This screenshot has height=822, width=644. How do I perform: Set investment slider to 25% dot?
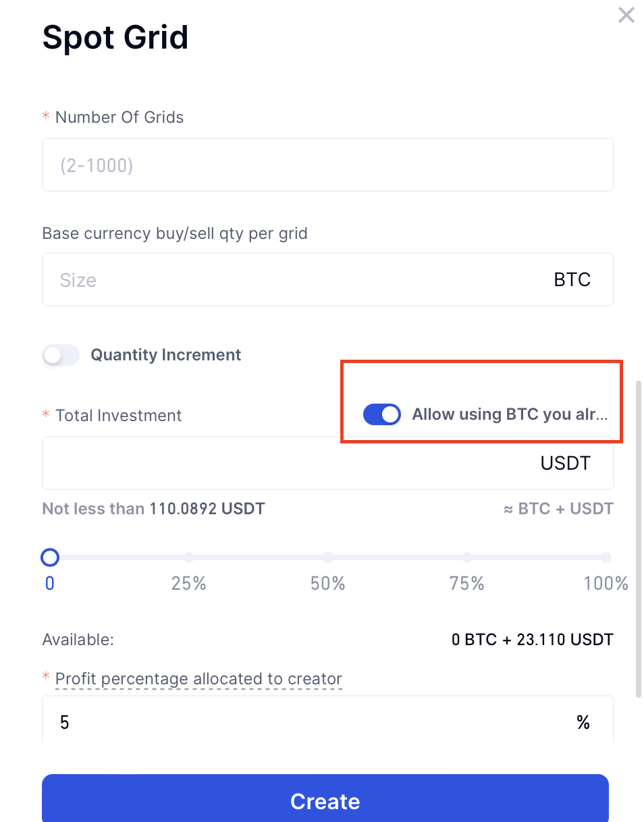pos(189,557)
